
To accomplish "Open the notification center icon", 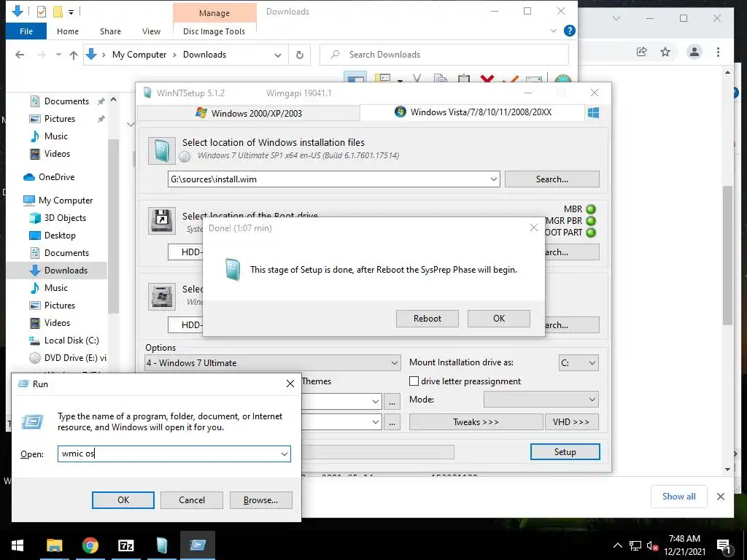I will [x=724, y=547].
